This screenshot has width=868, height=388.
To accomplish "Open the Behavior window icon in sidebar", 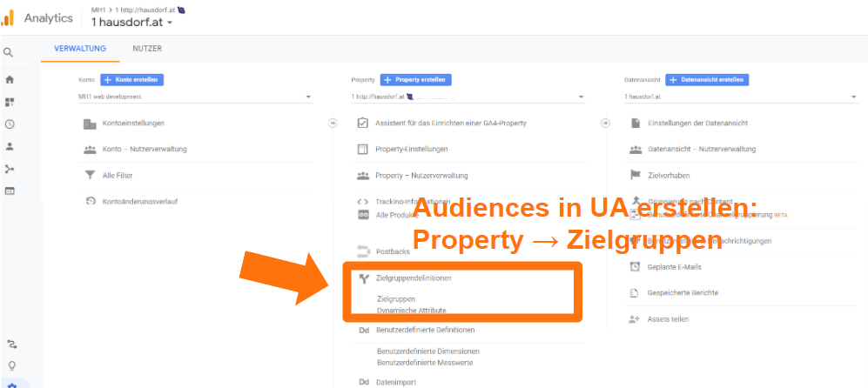I will [x=10, y=191].
